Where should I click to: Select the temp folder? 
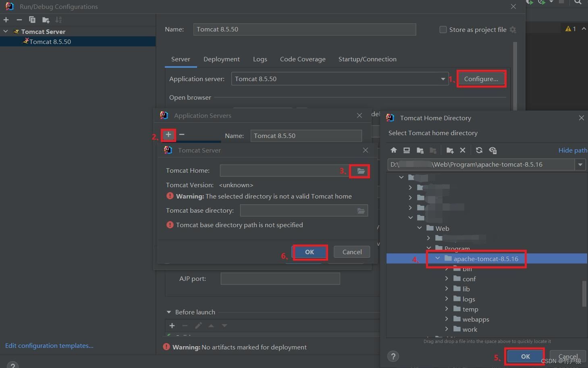[470, 309]
